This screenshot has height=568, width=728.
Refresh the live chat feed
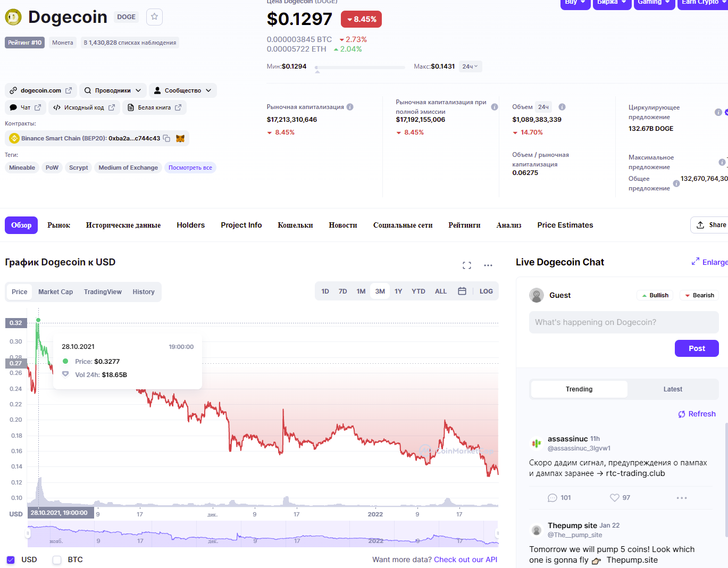pyautogui.click(x=697, y=414)
